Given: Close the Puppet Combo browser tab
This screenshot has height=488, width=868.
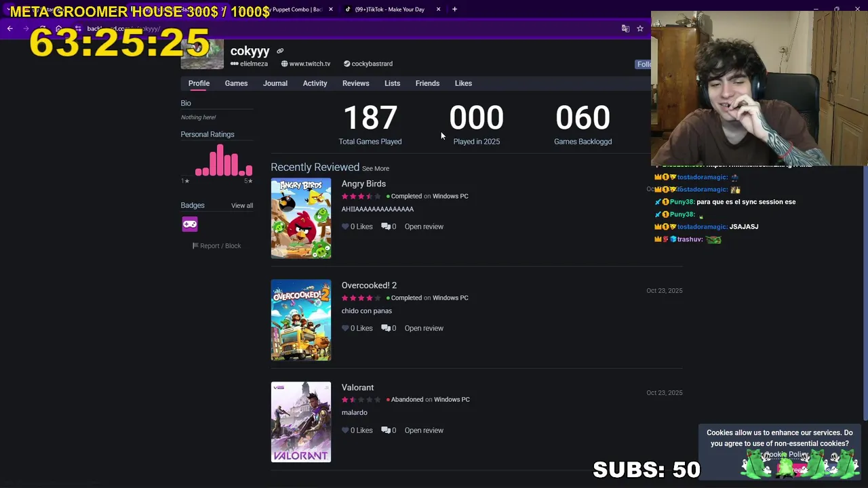Looking at the screenshot, I should [331, 9].
